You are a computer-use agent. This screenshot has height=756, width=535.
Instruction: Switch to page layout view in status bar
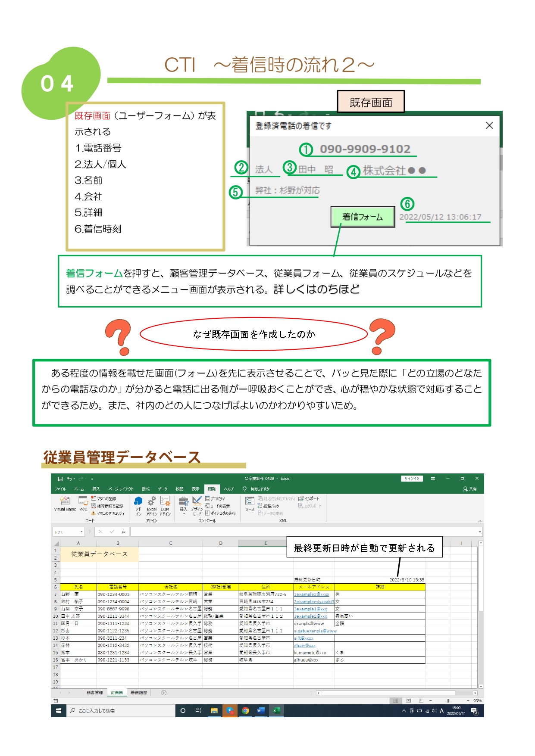(x=409, y=700)
